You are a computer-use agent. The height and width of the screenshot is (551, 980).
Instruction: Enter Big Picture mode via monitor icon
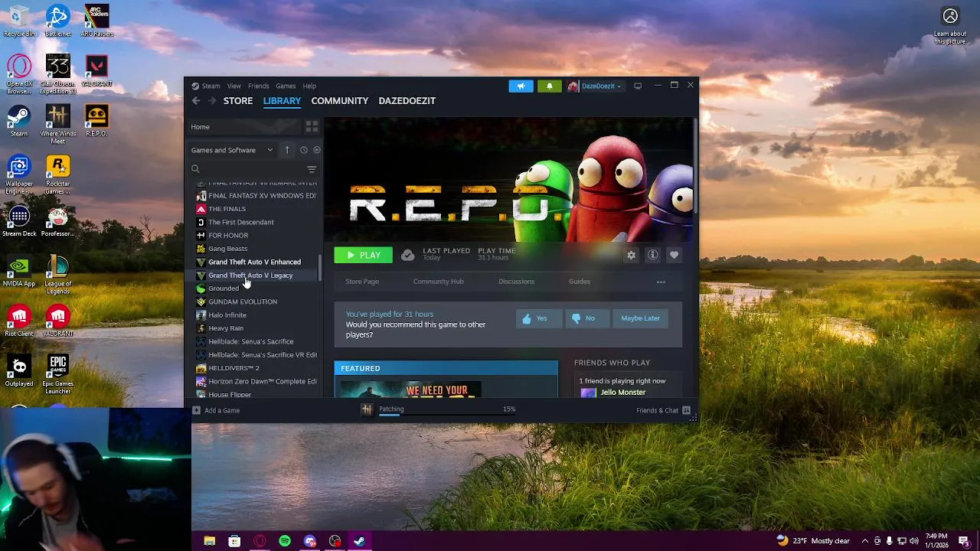638,86
